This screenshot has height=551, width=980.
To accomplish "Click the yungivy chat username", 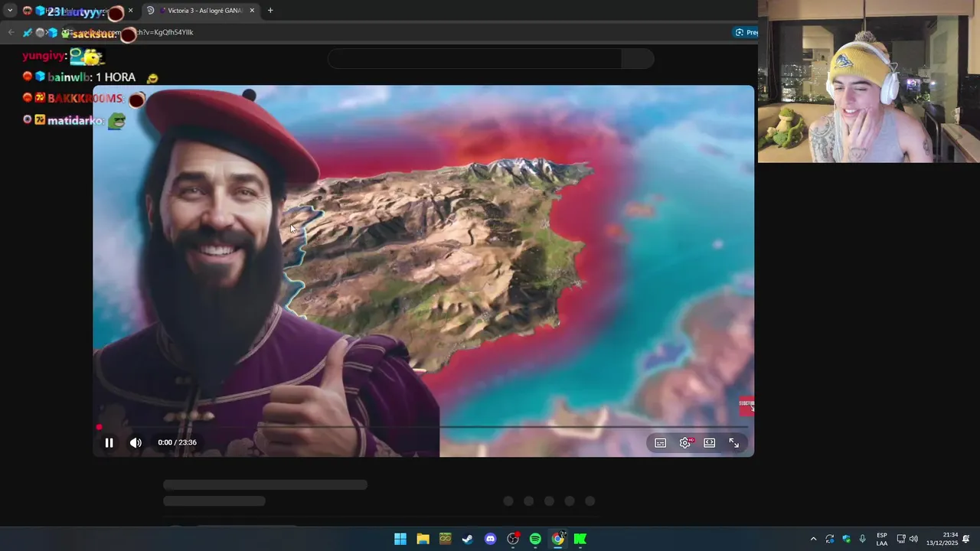I will pos(43,56).
